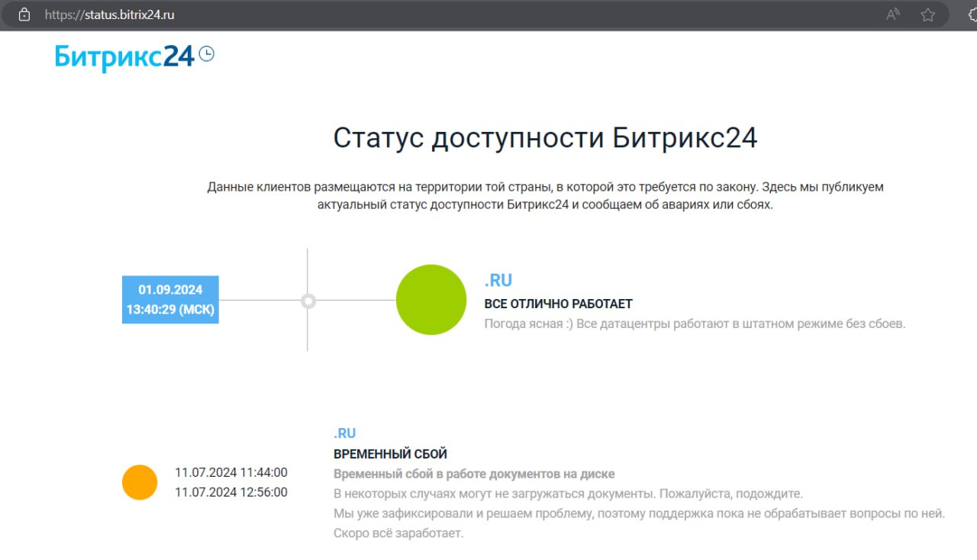Click the line Мы уже зафиксировали и решаем проблему

tap(640, 513)
